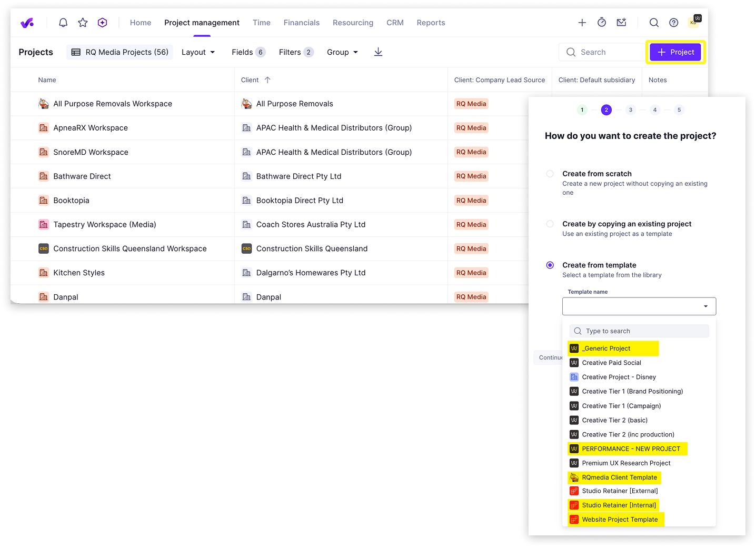756x548 pixels.
Task: Select Create from template radio option
Action: tap(550, 265)
